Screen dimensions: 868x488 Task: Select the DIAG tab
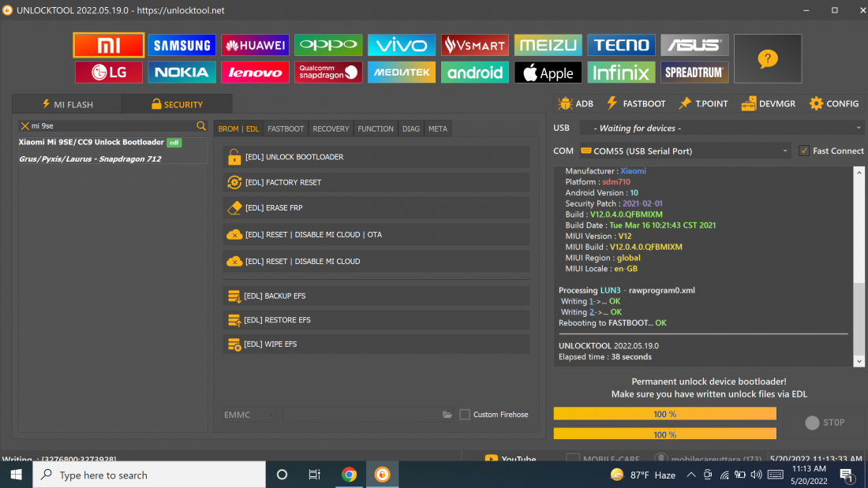coord(411,129)
